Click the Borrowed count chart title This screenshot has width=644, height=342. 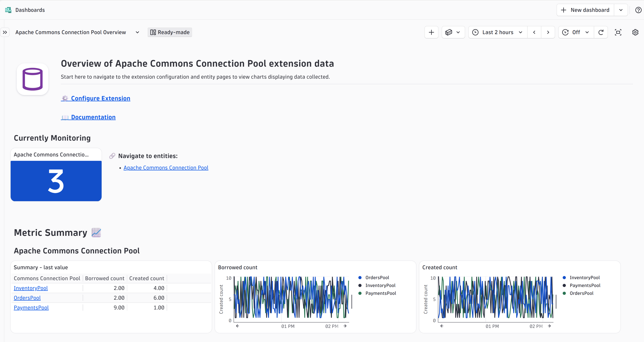tap(238, 267)
